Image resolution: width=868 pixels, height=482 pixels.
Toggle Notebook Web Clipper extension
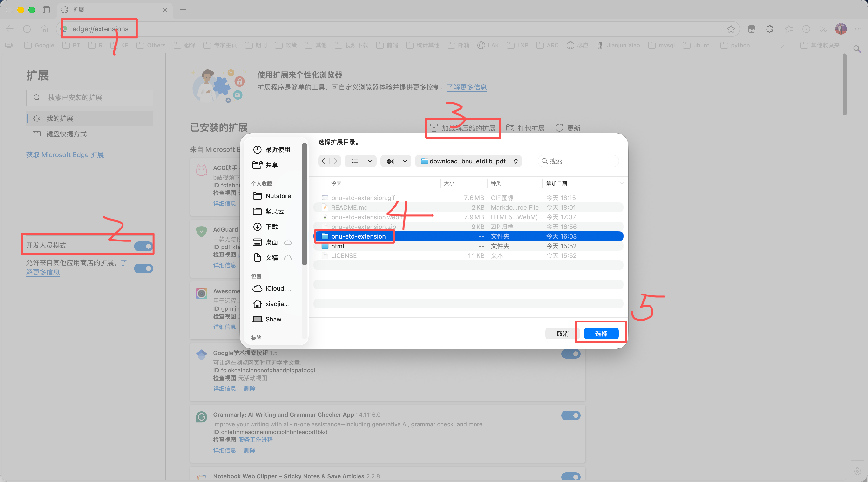(x=571, y=476)
